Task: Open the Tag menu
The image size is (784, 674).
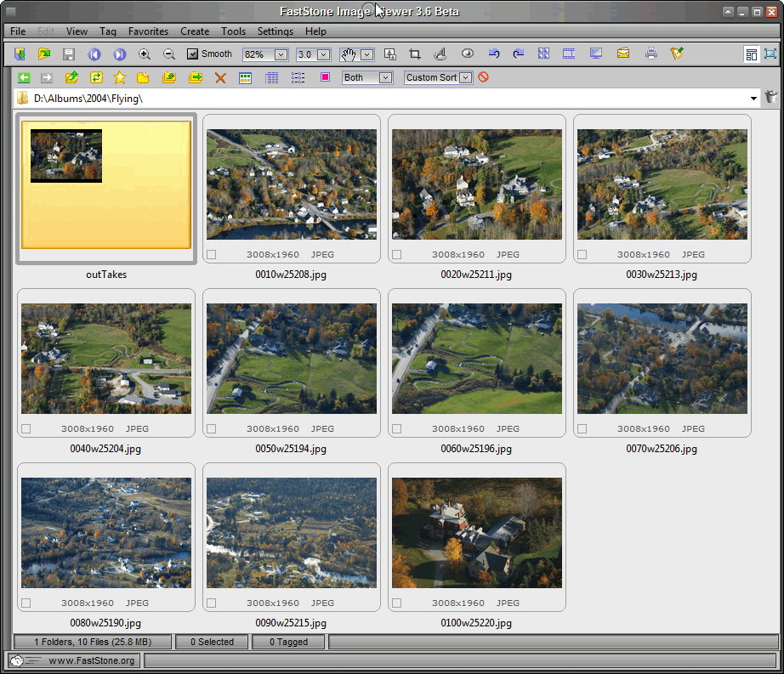Action: coord(108,31)
